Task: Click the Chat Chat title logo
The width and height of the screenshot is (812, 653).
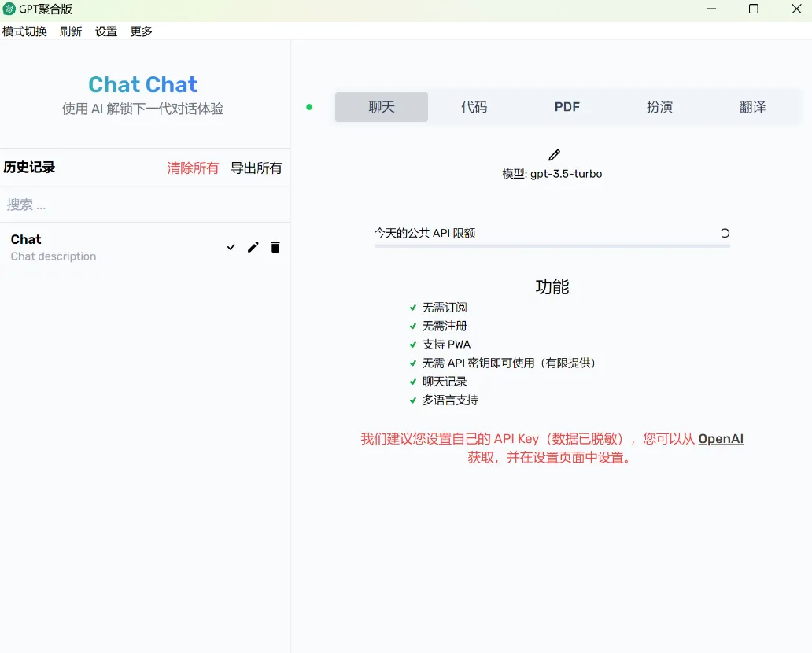Action: (x=143, y=84)
